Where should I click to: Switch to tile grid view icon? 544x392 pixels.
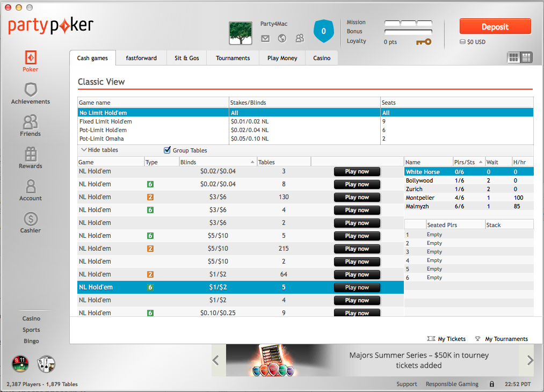coord(513,57)
